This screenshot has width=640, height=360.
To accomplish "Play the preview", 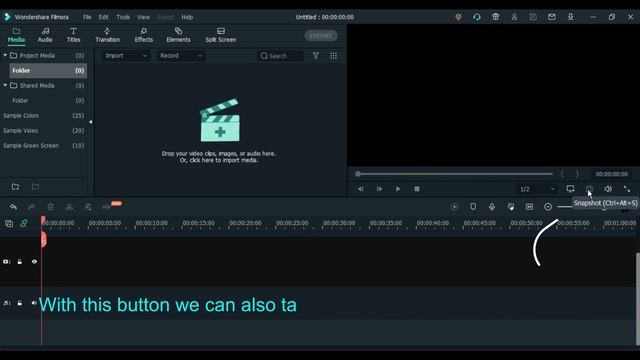I will pyautogui.click(x=398, y=189).
